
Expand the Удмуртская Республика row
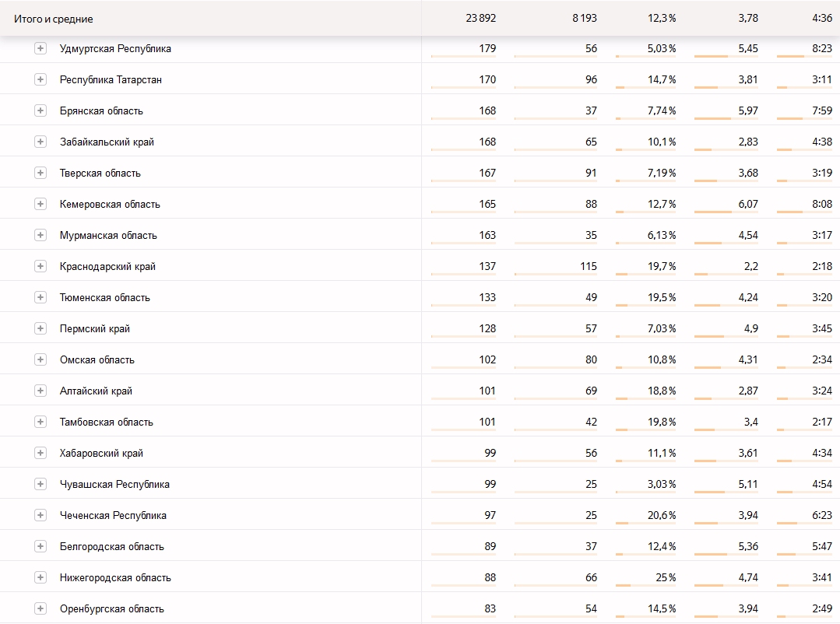coord(40,48)
